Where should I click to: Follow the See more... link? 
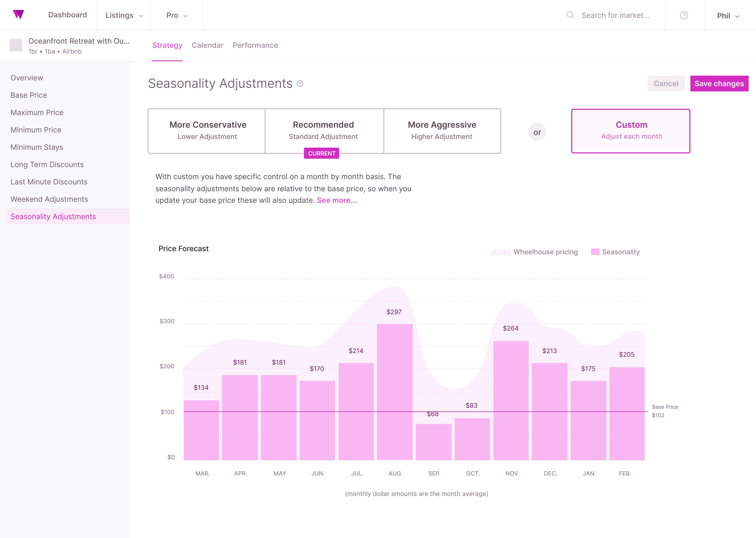coord(337,200)
